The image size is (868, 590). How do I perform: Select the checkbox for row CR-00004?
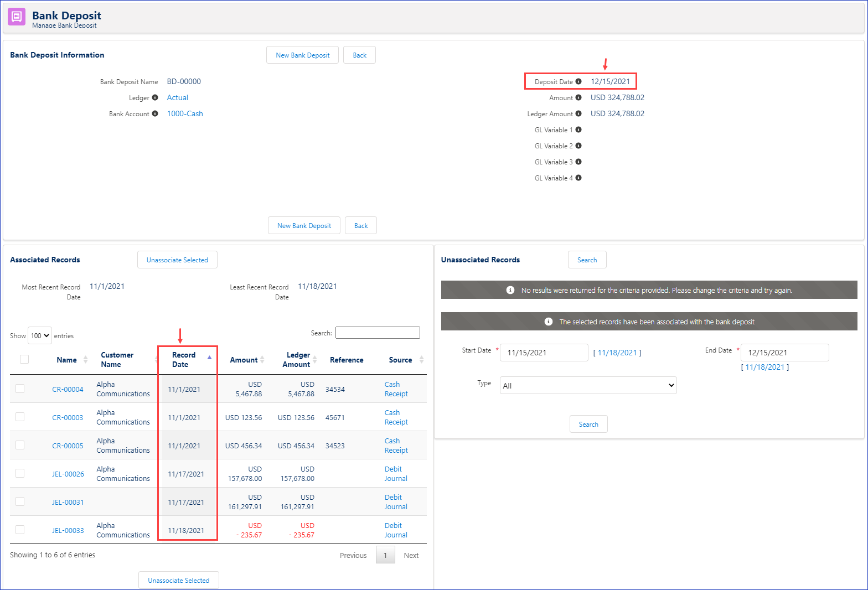(x=20, y=389)
